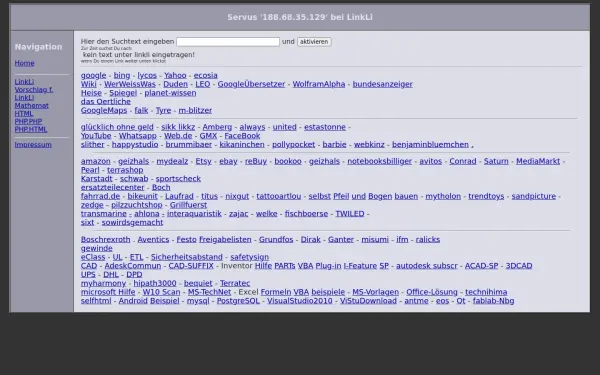
Task: Open the 'microsoft Hilfe' link
Action: click(108, 292)
